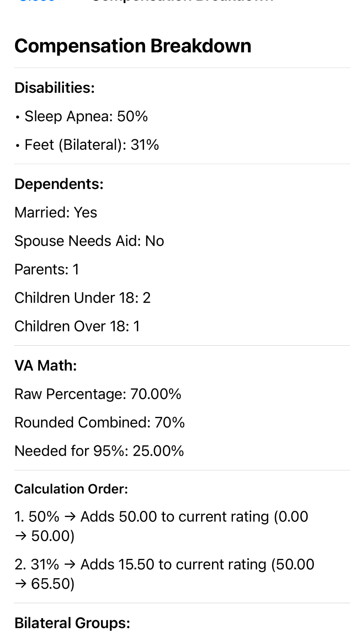Select calculation step 2 adding 15.50
Viewport: 364px width, 634px height.
pos(164,574)
